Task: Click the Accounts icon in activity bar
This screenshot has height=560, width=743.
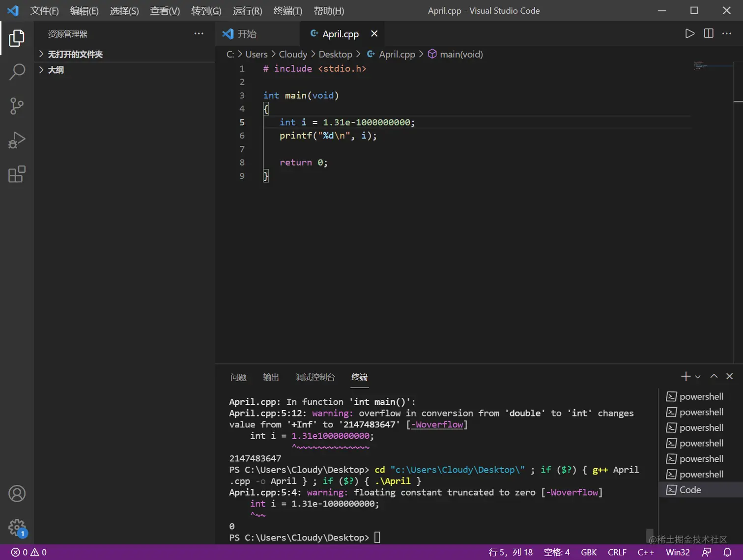Action: (17, 494)
